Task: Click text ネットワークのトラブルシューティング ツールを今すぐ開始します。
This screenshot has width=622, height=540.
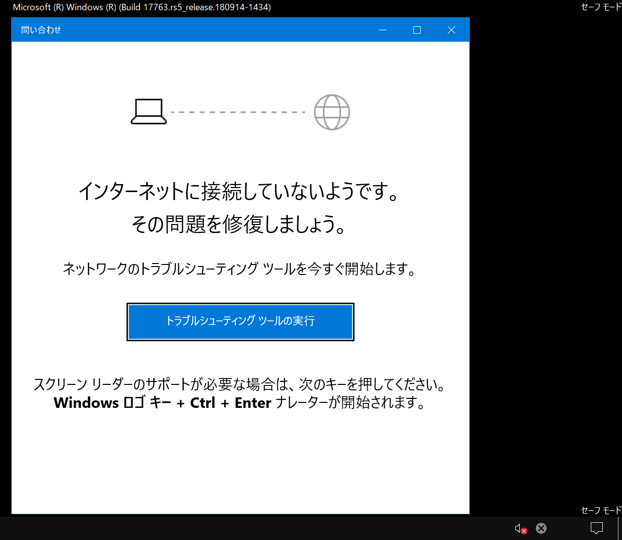Action: (240, 269)
